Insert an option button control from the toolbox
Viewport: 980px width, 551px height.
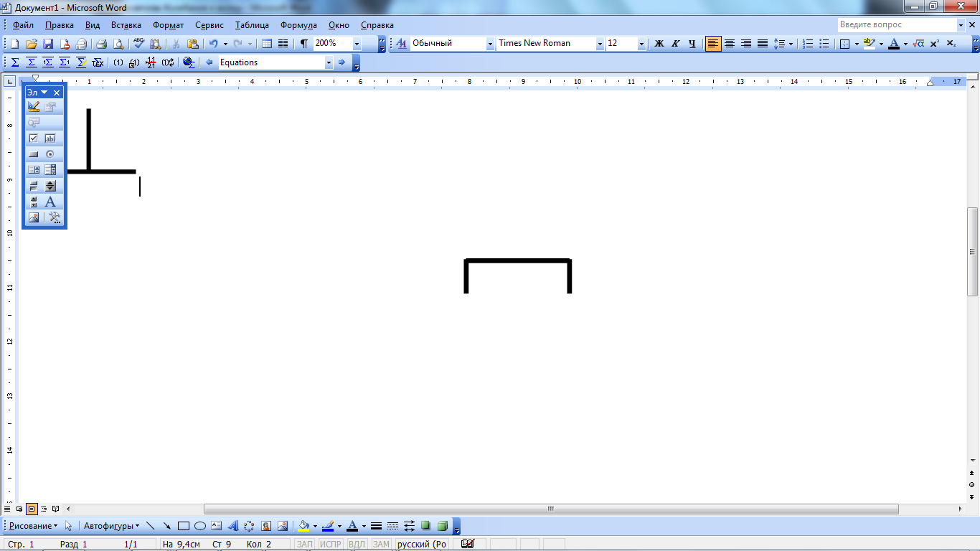(50, 154)
